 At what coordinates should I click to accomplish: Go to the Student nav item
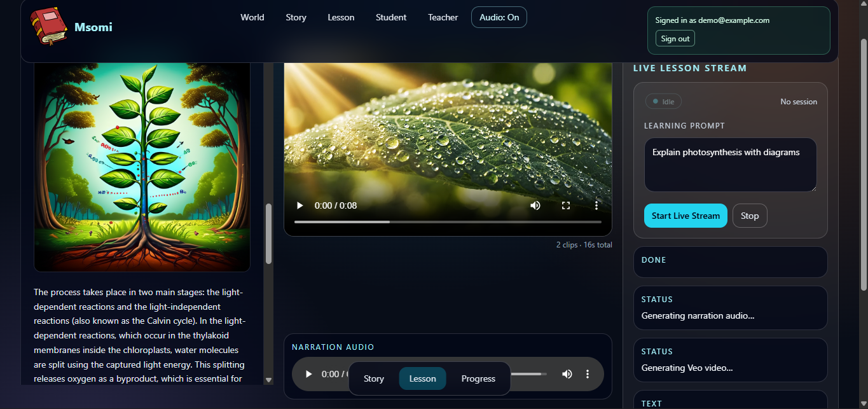tap(391, 17)
